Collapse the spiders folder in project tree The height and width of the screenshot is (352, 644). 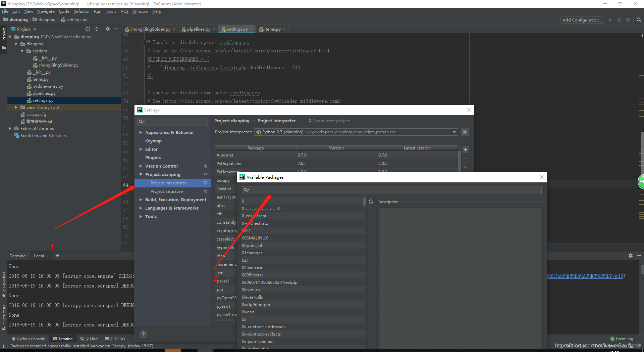[22, 51]
